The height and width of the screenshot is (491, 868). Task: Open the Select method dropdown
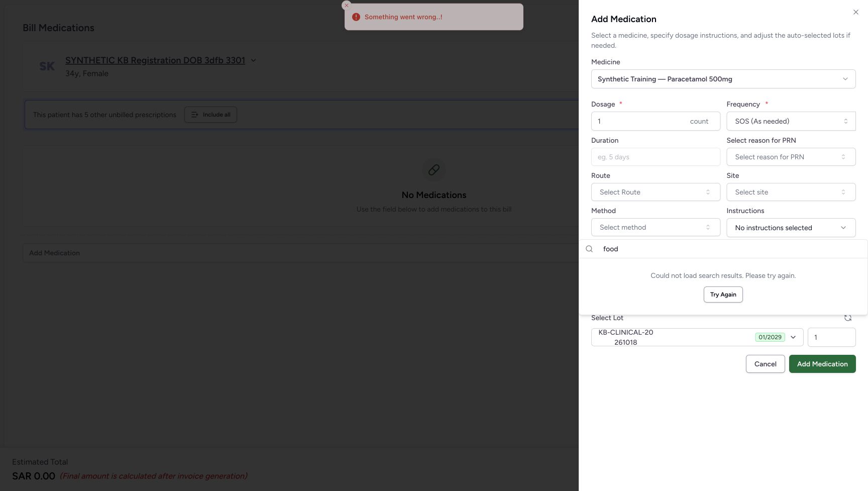pos(656,227)
